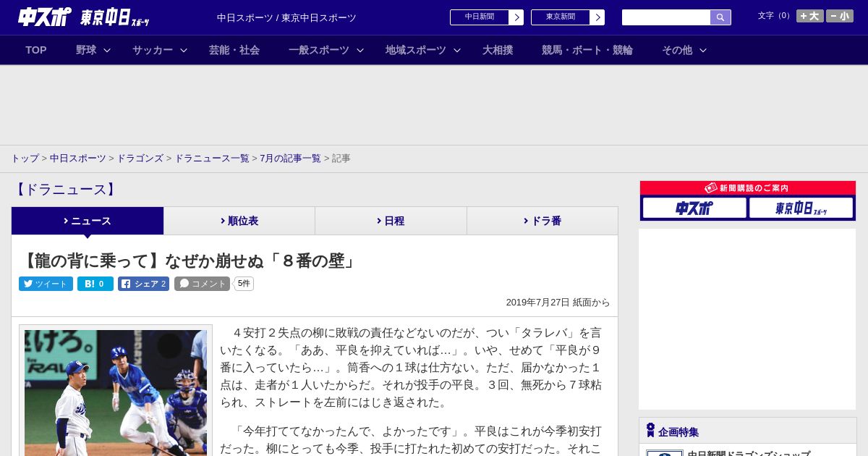Click the 中日新聞 link button

coord(486,17)
